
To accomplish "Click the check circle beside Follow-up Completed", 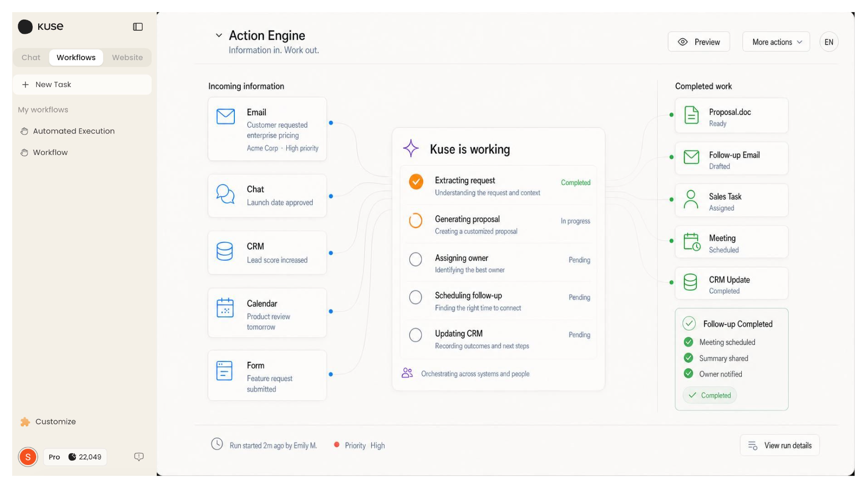I will pos(689,323).
